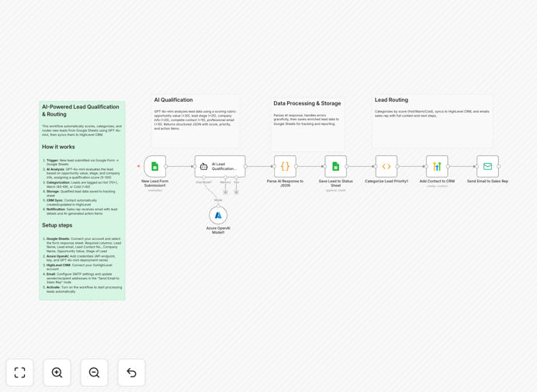
Task: Click the fit-to-view canvas button
Action: [x=20, y=373]
